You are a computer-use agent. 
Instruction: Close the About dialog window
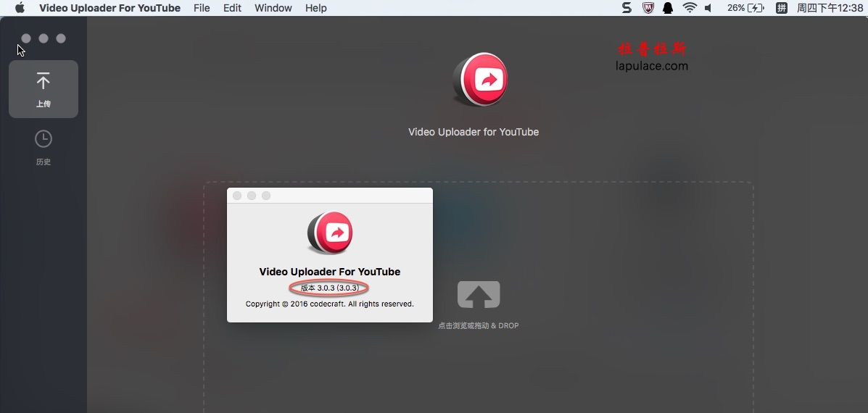(237, 196)
